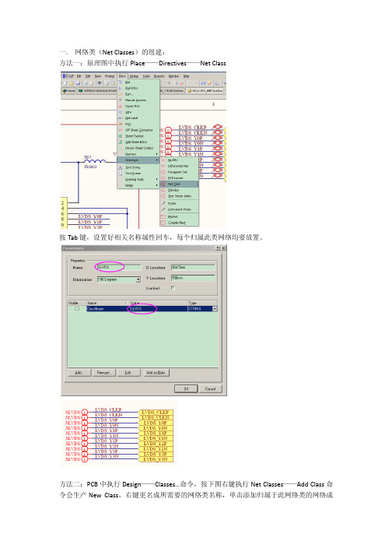Screen dimensions: 392x555
Task: Open the Orientation dropdown (180 Degrees)
Action: click(x=138, y=279)
